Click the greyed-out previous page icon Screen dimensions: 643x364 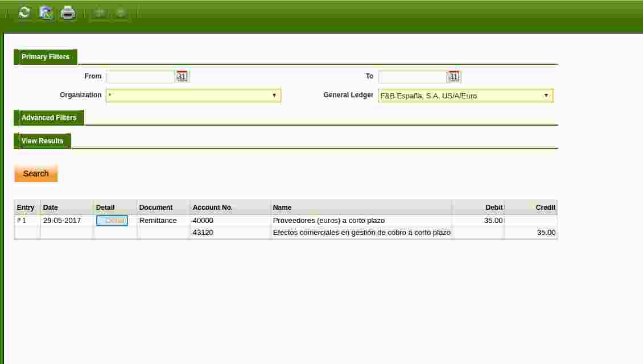click(x=99, y=13)
